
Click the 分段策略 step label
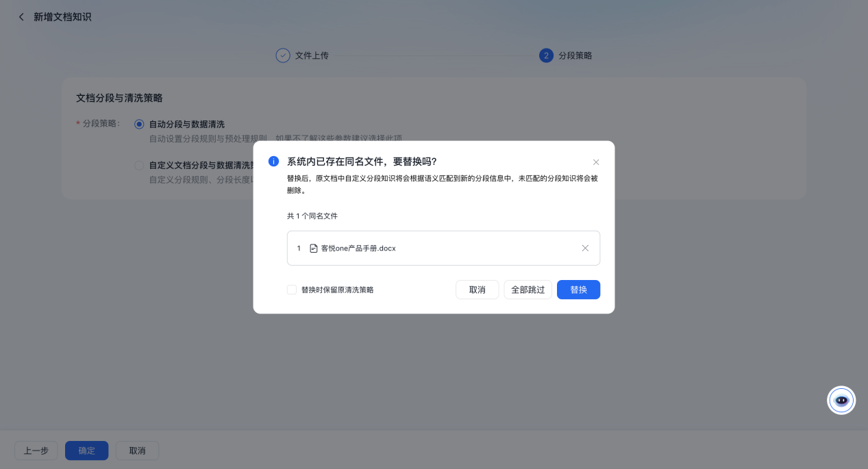coord(575,55)
